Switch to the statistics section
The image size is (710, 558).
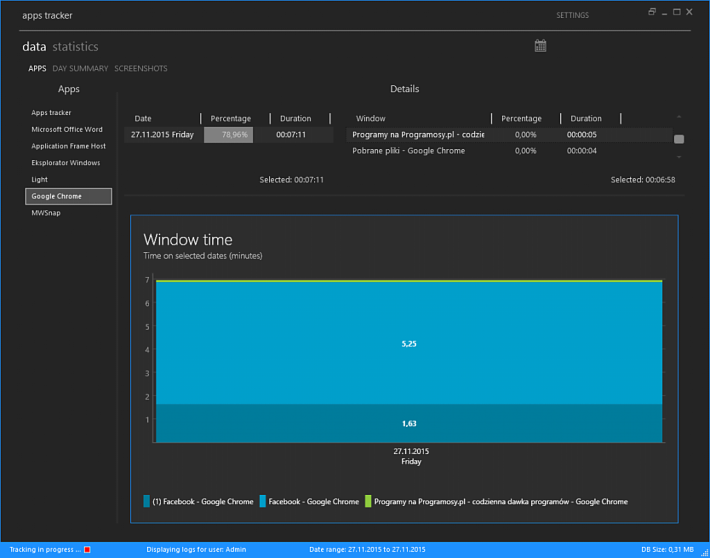[x=75, y=47]
